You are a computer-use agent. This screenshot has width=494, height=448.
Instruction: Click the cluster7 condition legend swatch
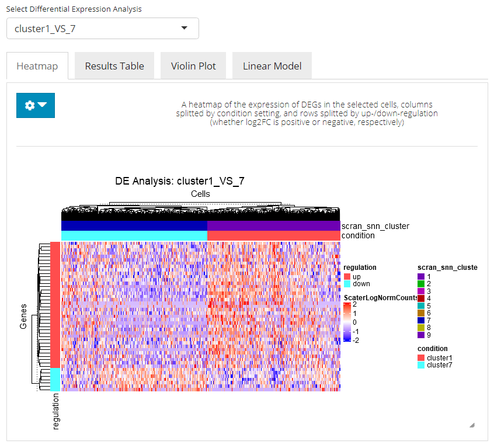[421, 365]
